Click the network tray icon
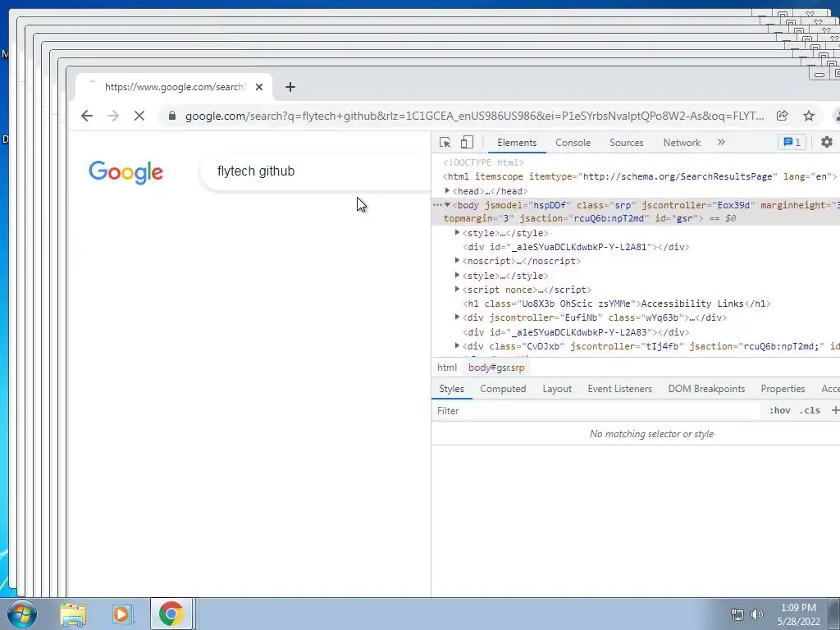 coord(737,614)
